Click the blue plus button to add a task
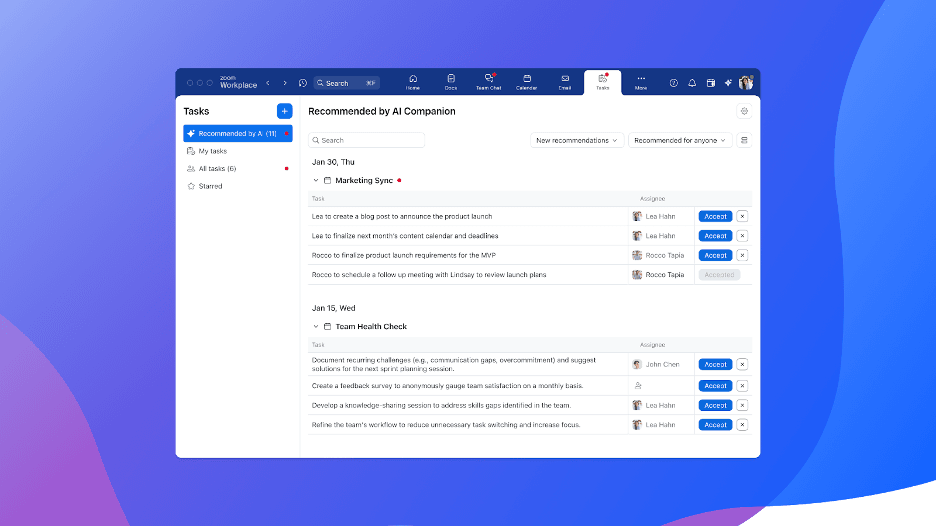This screenshot has width=936, height=526. (x=284, y=111)
